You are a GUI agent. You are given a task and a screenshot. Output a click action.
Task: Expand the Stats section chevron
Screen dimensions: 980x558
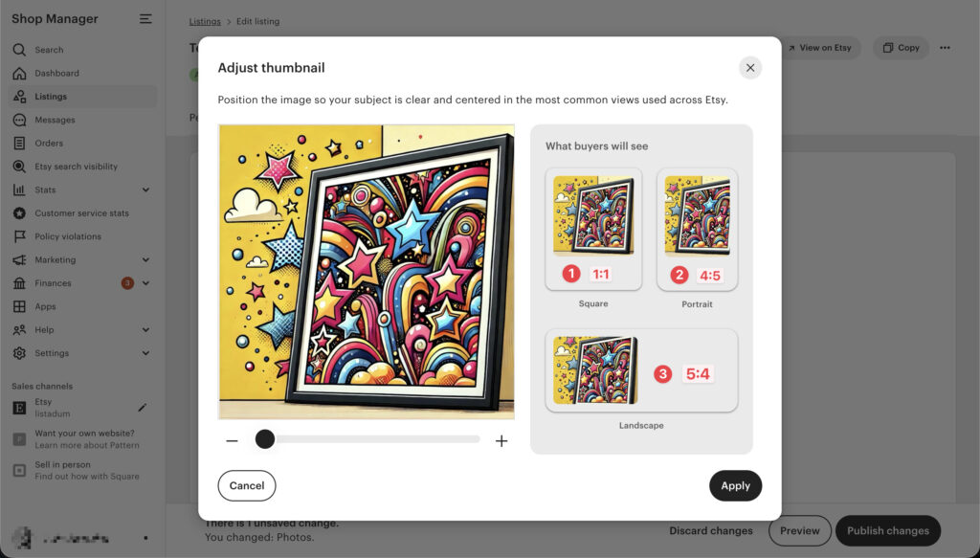[145, 190]
